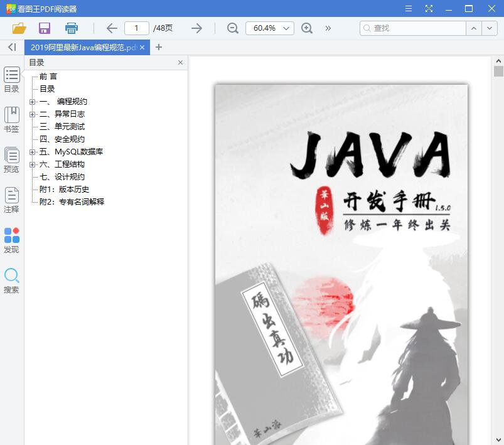Screen dimensions: 504x445
Task: Find previous search result arrow
Action: pyautogui.click(x=474, y=28)
